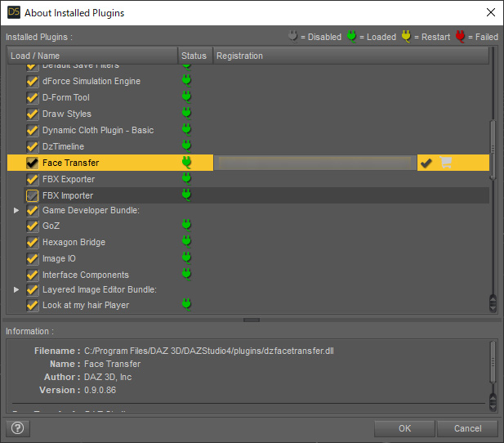This screenshot has width=504, height=443.
Task: Expand the Game Developer Bundle group
Action: (x=16, y=210)
